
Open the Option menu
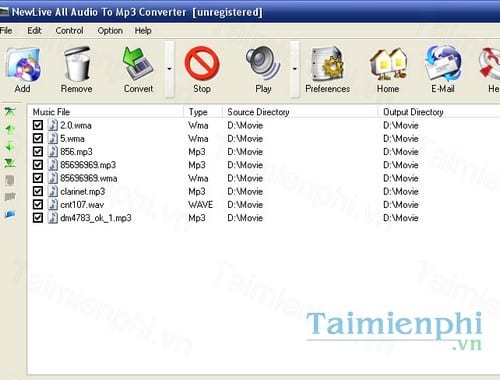pos(110,31)
